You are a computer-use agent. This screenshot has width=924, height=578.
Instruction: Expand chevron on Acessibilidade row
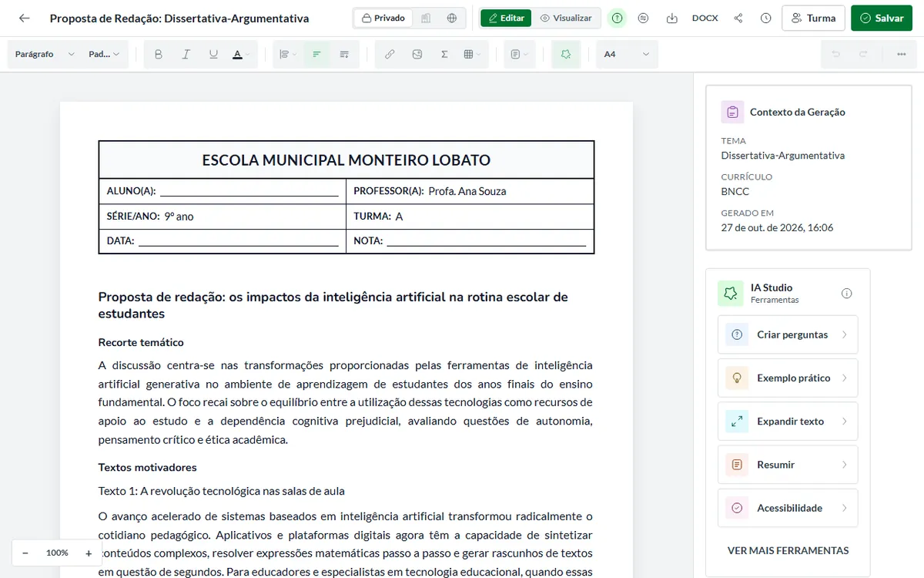pos(845,508)
